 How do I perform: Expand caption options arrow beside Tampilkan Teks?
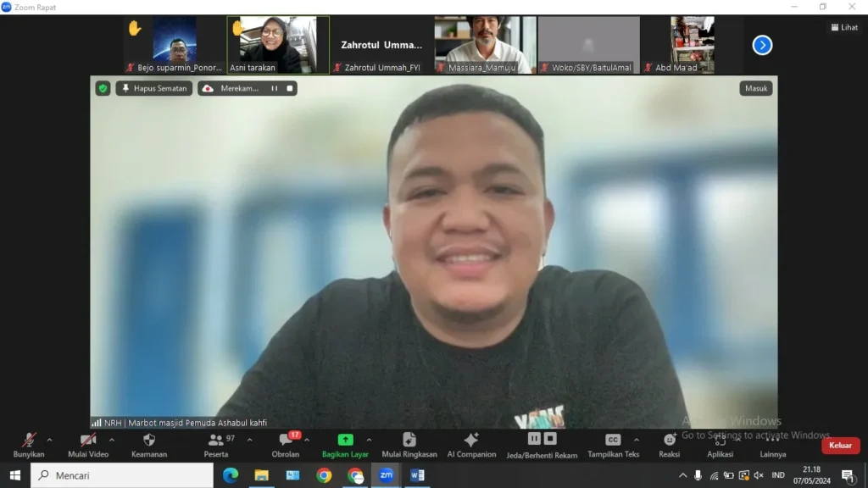[x=637, y=441]
